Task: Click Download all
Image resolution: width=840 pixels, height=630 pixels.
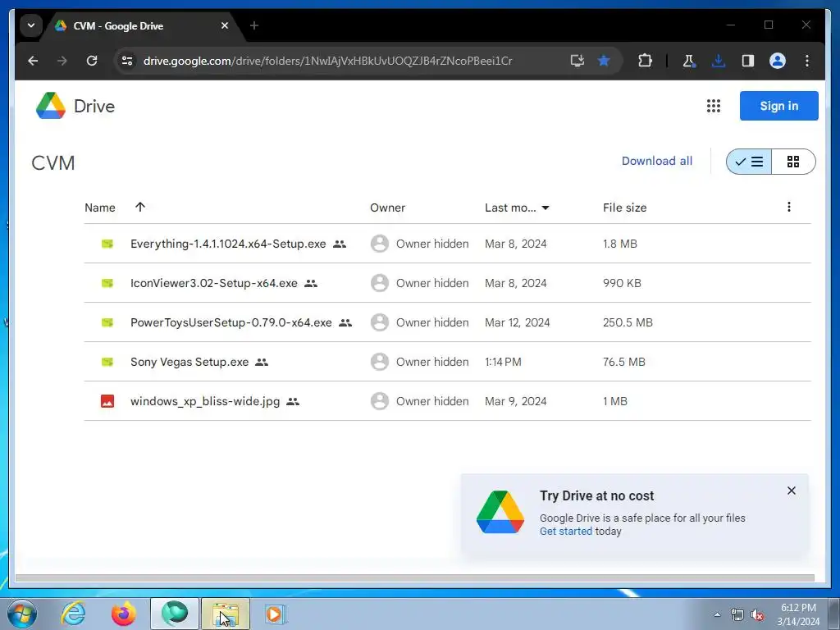Action: [x=657, y=161]
